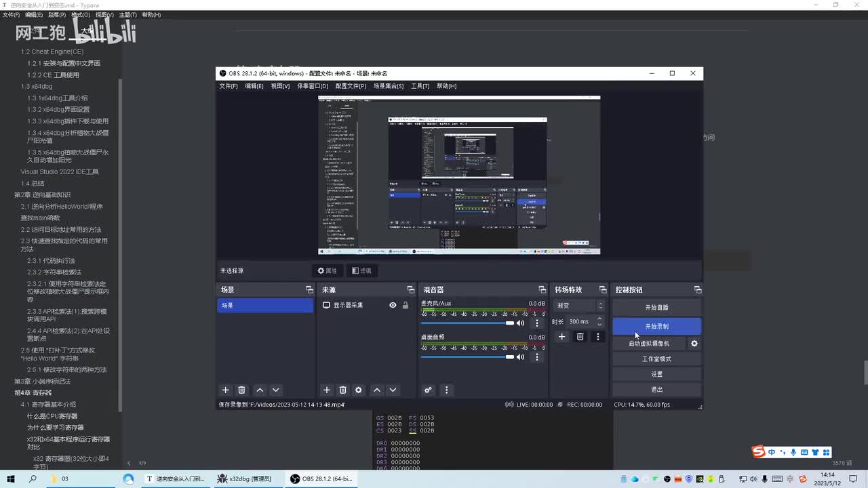Open the 文件(F) menu in OBS
868x488 pixels.
tap(229, 86)
